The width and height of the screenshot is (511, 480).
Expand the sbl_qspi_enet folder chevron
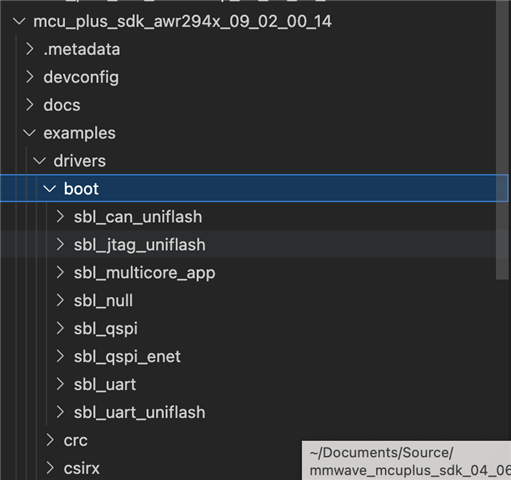pos(60,356)
